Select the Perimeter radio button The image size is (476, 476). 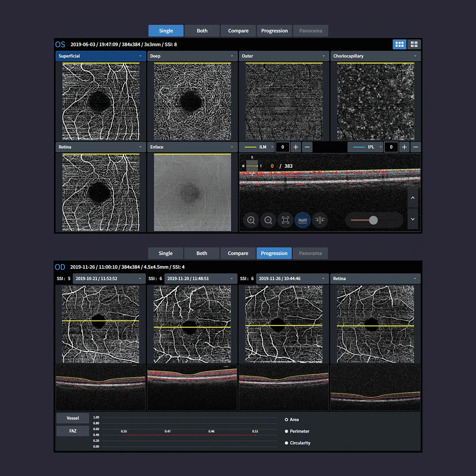(x=286, y=431)
